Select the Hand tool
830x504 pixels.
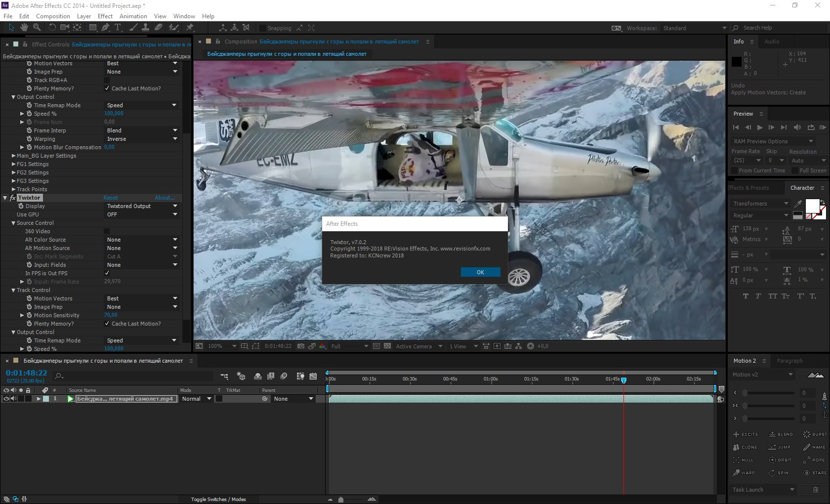click(x=24, y=28)
